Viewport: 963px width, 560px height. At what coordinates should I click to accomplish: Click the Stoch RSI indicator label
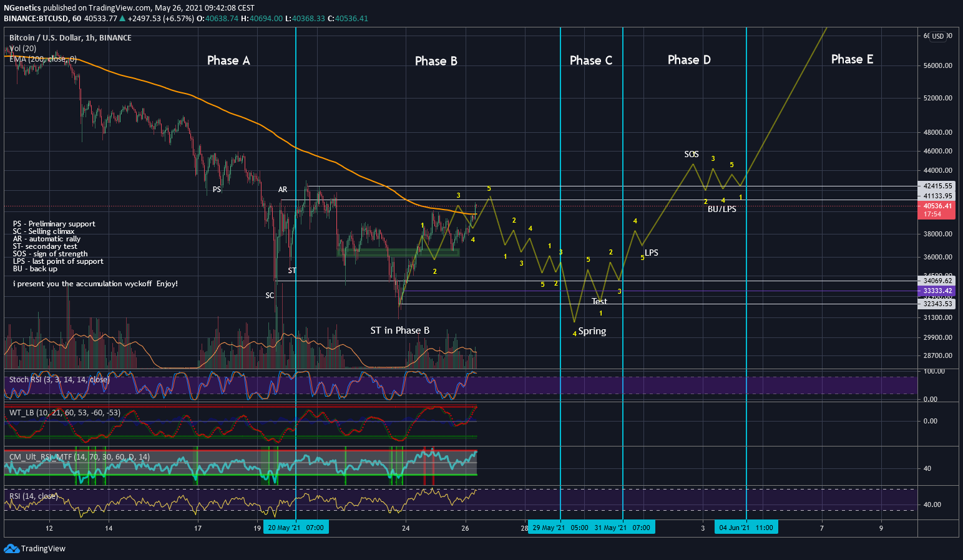(59, 379)
